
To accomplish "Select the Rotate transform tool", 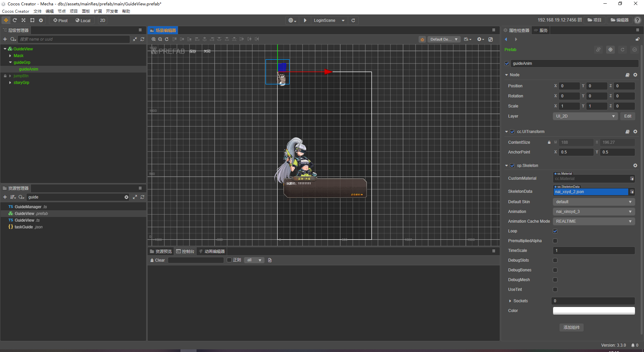I will click(x=15, y=20).
